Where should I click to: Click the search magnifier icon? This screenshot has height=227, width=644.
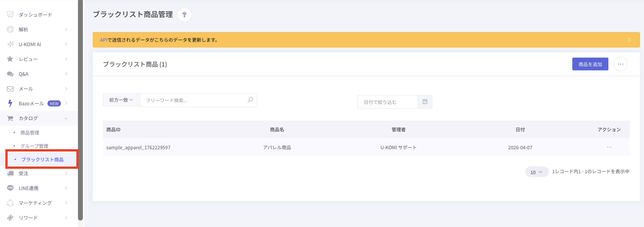pos(250,100)
